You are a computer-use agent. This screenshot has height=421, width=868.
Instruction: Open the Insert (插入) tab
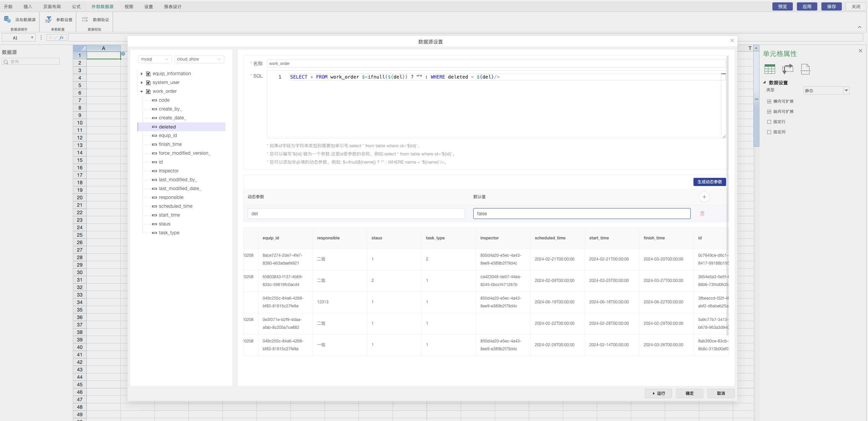(28, 6)
